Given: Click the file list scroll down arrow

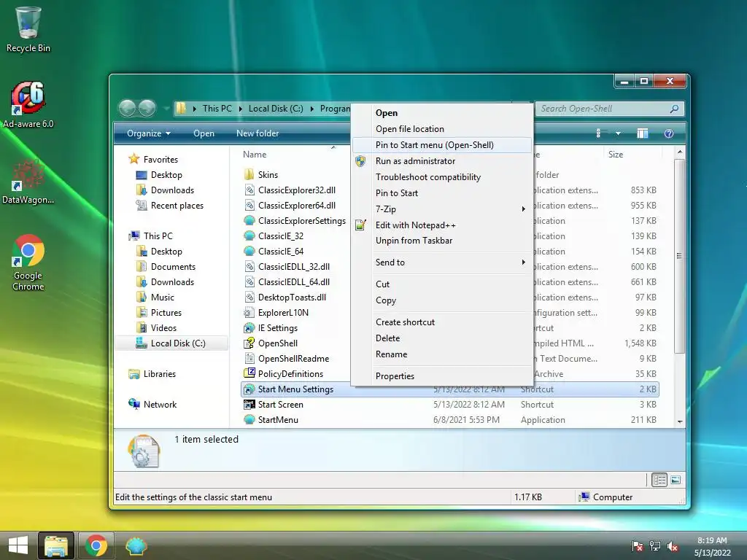Looking at the screenshot, I should pos(680,421).
